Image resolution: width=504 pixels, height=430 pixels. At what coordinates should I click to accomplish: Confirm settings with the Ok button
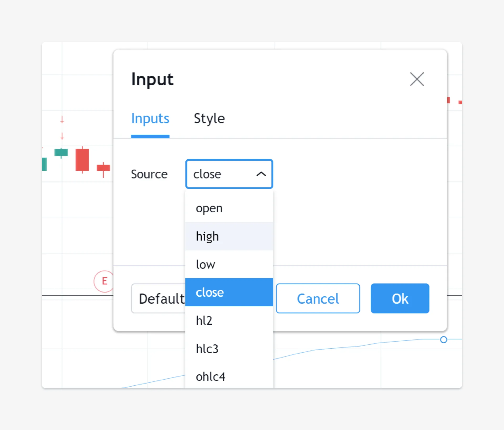pyautogui.click(x=400, y=298)
